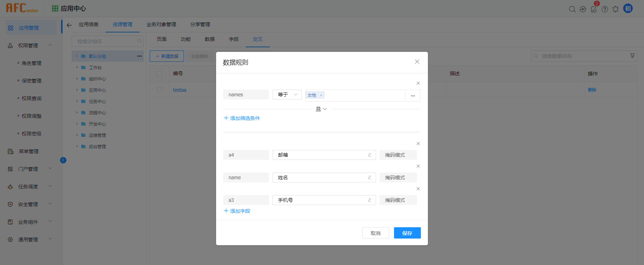Open the 业务对象管理 tab

coord(161,24)
